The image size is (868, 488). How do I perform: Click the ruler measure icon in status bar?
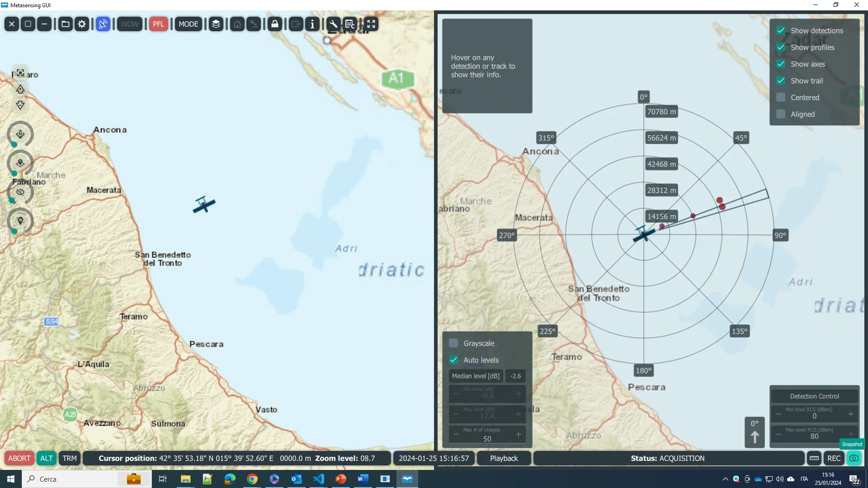click(814, 458)
